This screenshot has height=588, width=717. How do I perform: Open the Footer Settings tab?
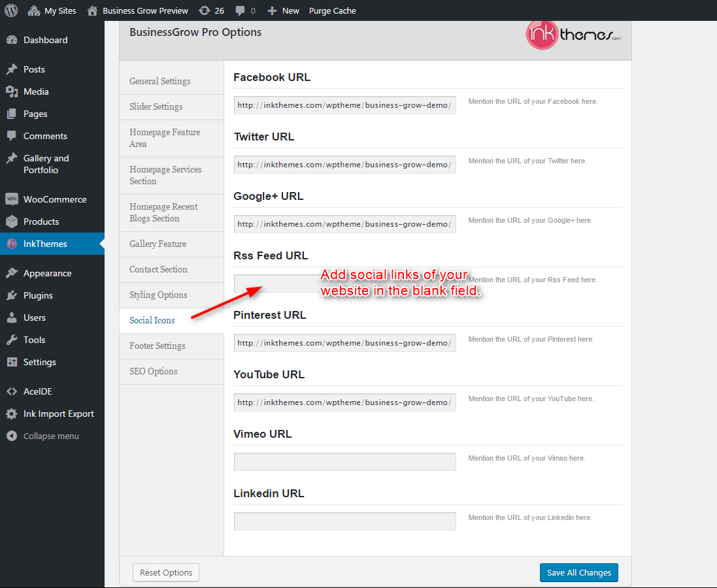point(171,346)
